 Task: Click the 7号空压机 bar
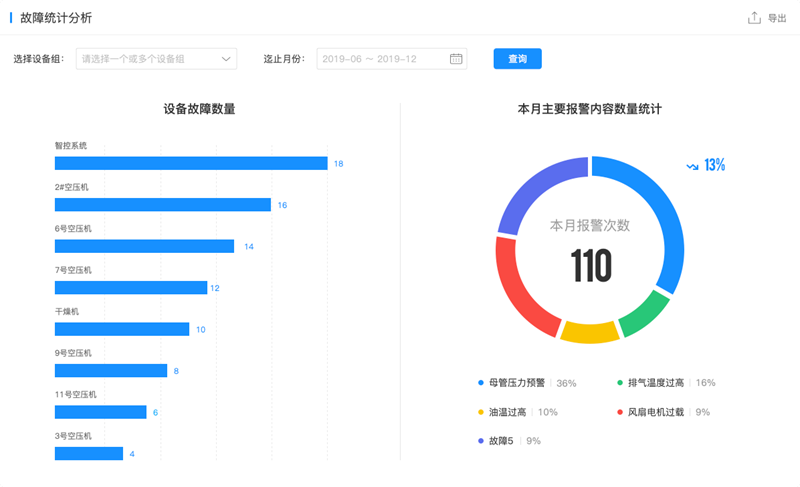pyautogui.click(x=131, y=288)
